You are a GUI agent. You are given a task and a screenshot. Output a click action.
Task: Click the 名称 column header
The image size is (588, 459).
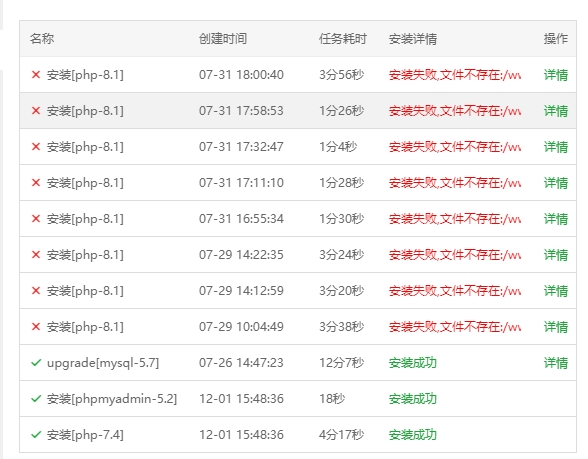42,39
